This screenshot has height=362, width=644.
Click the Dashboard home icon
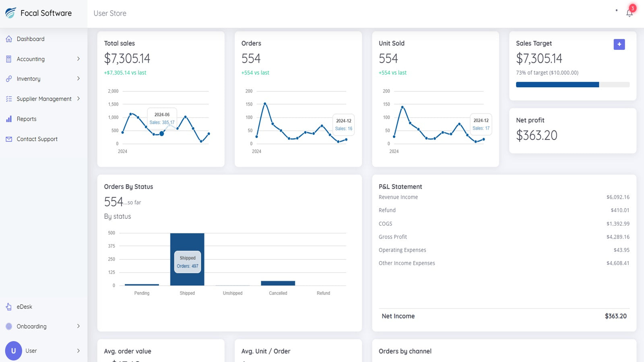pos(9,39)
